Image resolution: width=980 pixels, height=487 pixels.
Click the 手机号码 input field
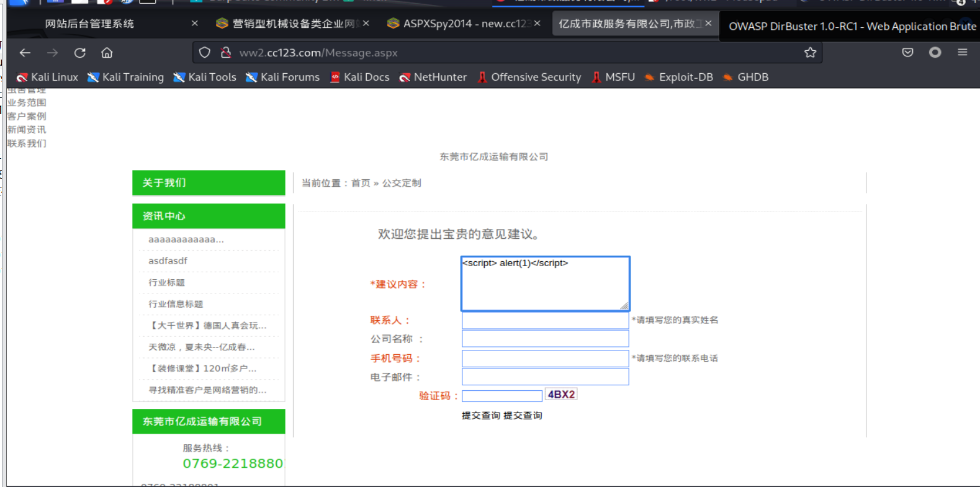pyautogui.click(x=545, y=359)
